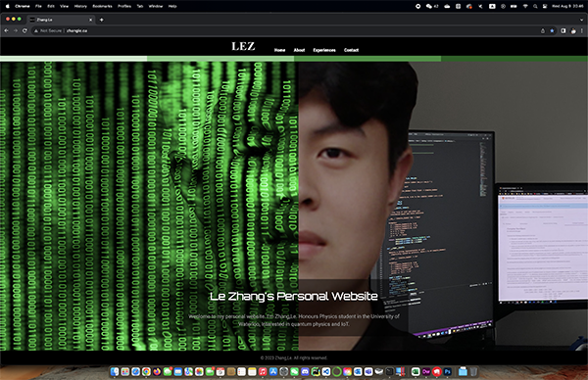Go to the About page link
Viewport: 588px width, 380px height.
(299, 50)
